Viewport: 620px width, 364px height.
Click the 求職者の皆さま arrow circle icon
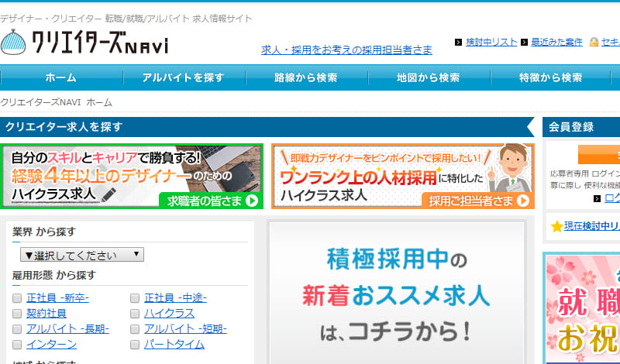pyautogui.click(x=251, y=201)
